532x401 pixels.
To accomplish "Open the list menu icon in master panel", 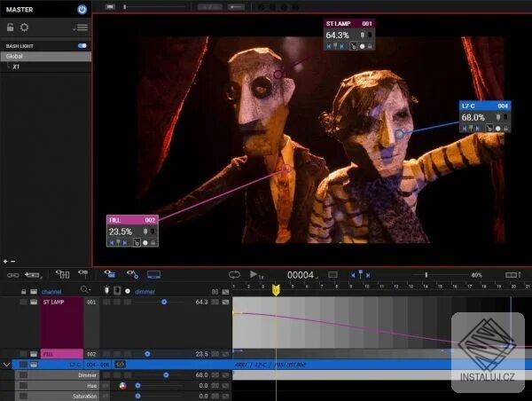I will (x=81, y=28).
